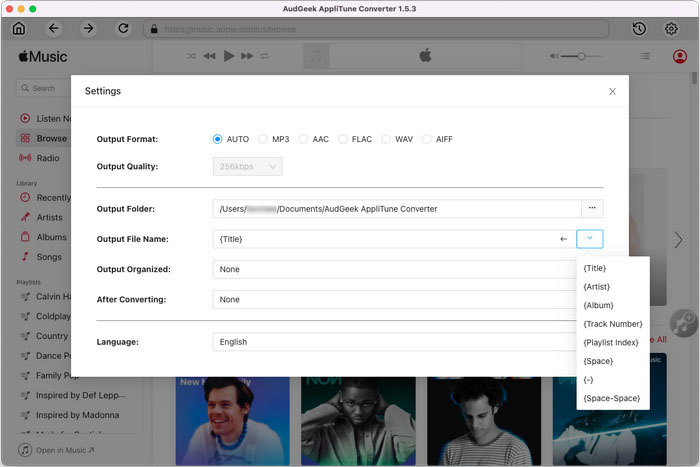Choose {Track Number} tag from list
Viewport: 700px width, 467px height.
[x=613, y=324]
